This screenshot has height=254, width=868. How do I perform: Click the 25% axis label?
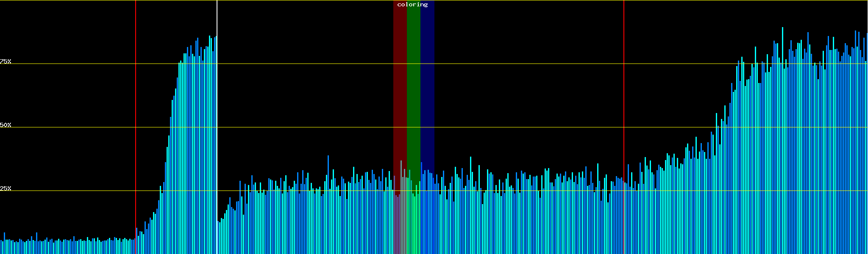click(x=6, y=188)
